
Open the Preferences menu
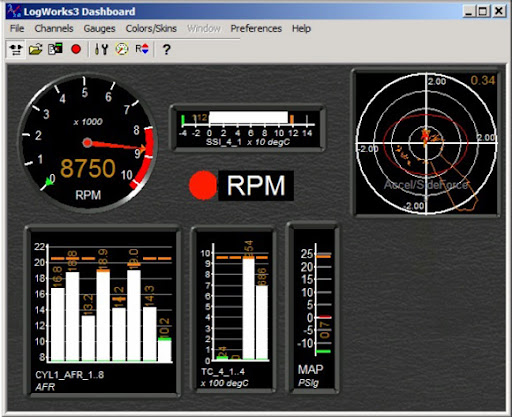click(x=256, y=29)
